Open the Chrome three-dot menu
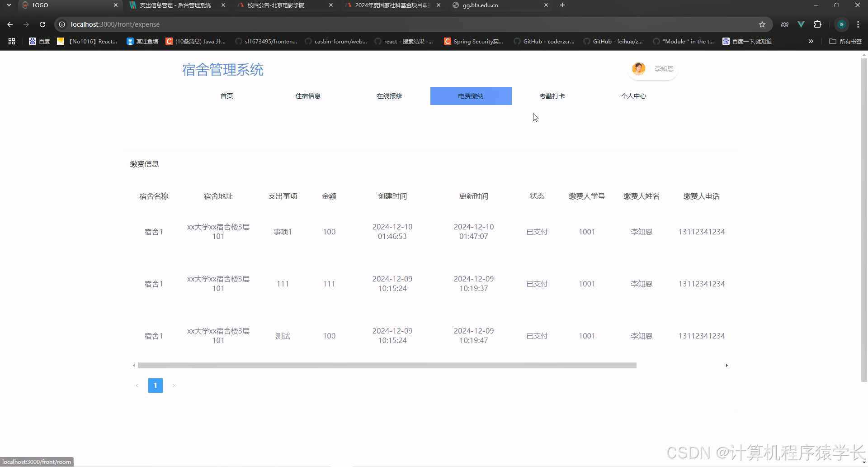 pos(858,24)
